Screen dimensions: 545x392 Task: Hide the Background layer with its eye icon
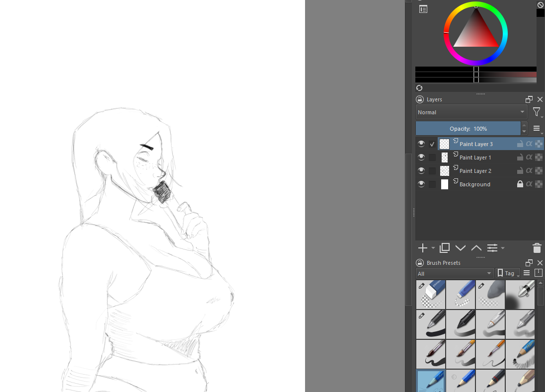[x=421, y=184]
